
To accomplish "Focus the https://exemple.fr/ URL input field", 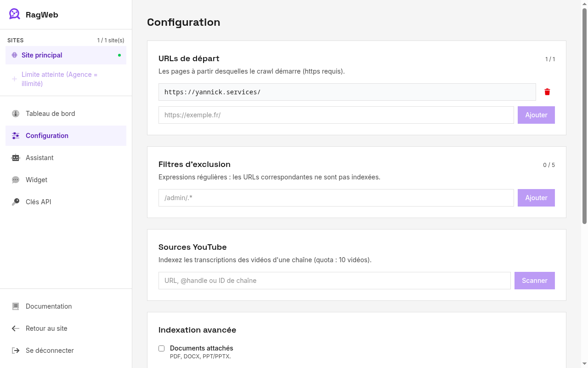I will click(x=336, y=115).
